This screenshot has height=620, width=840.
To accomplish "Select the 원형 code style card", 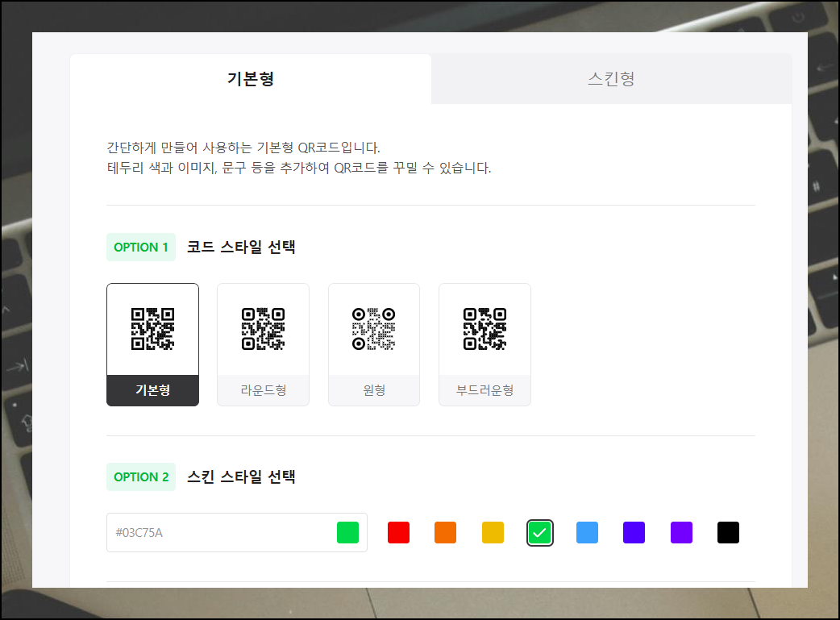I will (x=374, y=344).
